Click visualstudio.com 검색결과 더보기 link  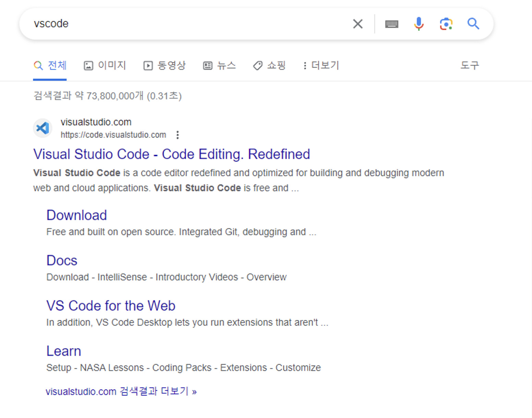pos(121,392)
